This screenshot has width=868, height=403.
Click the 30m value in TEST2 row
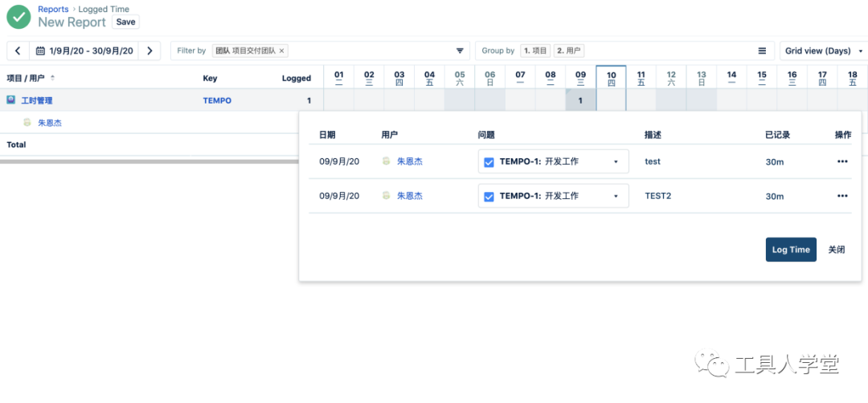[x=775, y=196]
